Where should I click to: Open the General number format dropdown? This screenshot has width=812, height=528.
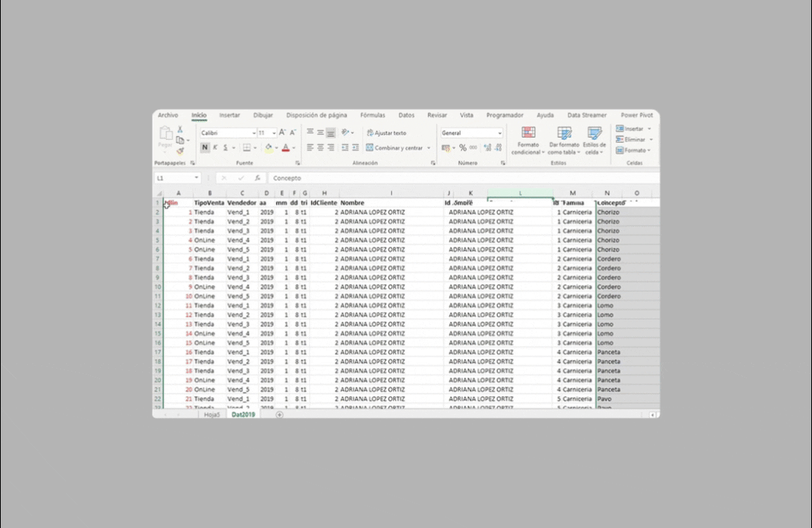[x=500, y=133]
